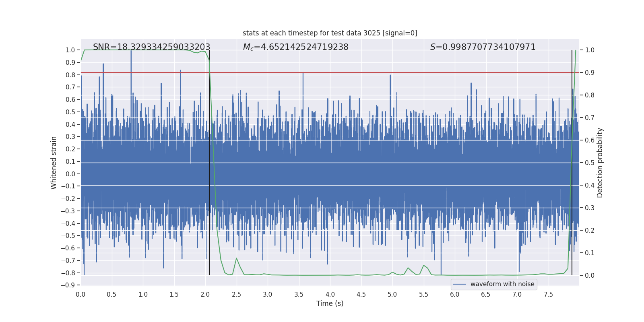Click the left y-axis tick label −0.9

pyautogui.click(x=68, y=285)
